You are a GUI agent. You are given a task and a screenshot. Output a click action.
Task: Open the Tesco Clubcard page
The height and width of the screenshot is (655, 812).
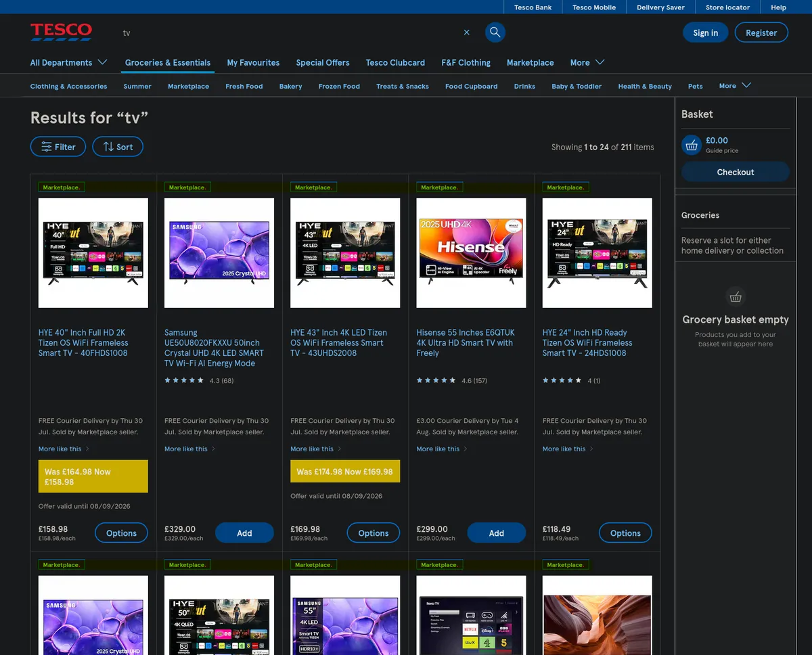click(395, 62)
